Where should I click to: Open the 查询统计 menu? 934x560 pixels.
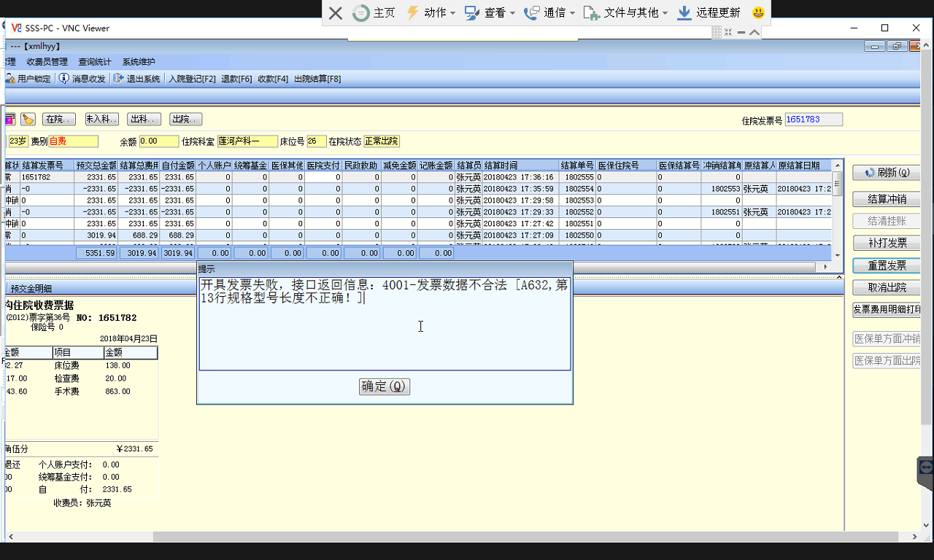[x=95, y=62]
